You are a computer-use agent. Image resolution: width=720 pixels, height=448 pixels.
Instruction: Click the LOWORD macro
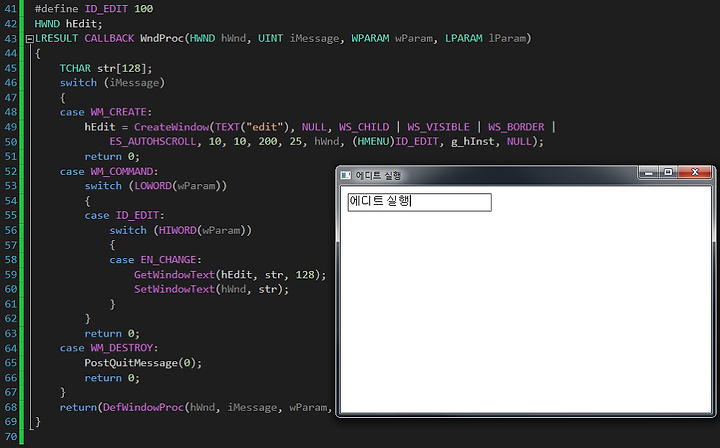[153, 186]
